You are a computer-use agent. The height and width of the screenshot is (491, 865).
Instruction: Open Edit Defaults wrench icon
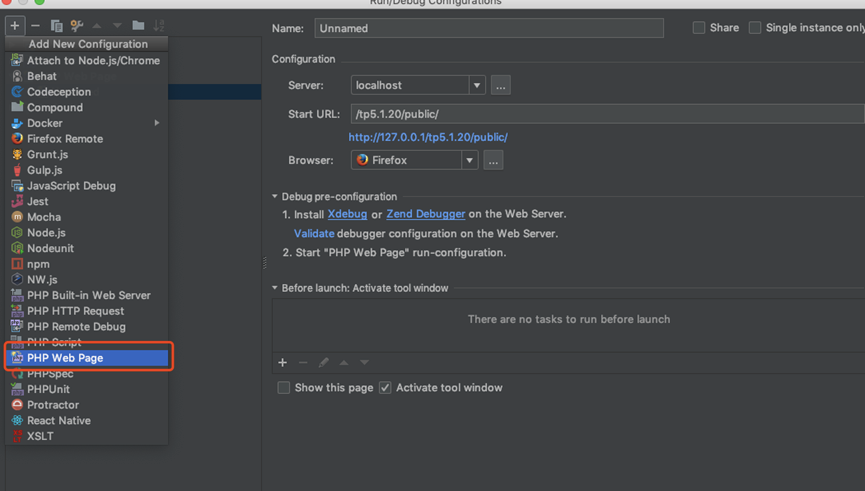pos(77,25)
